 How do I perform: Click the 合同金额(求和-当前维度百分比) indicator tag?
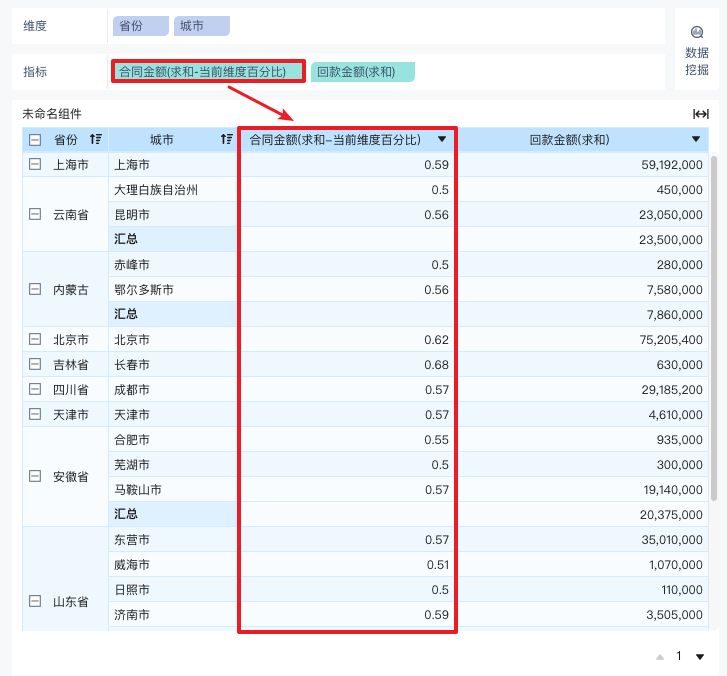click(x=208, y=72)
